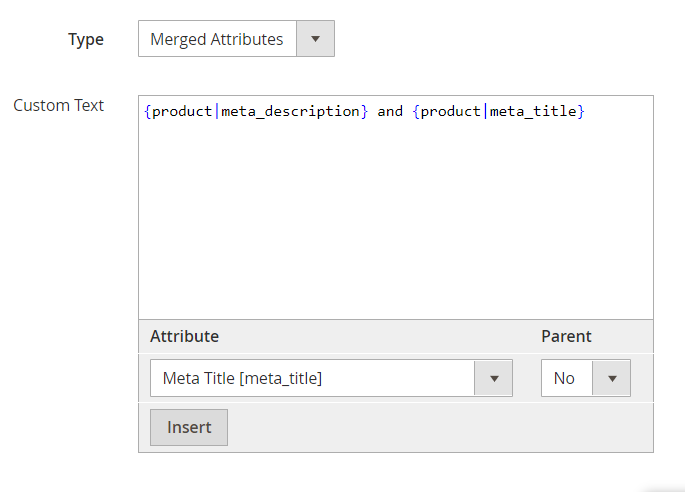Click the Parent 'No' select field
This screenshot has height=492, width=685.
(586, 378)
